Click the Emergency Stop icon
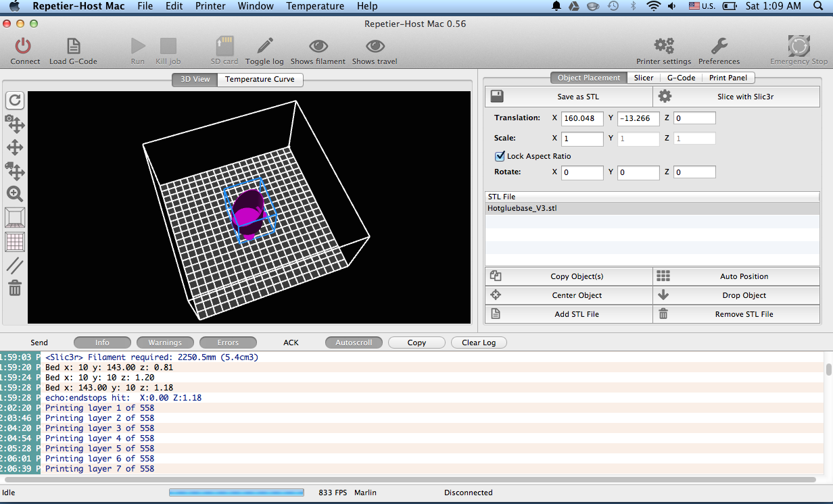 point(799,46)
